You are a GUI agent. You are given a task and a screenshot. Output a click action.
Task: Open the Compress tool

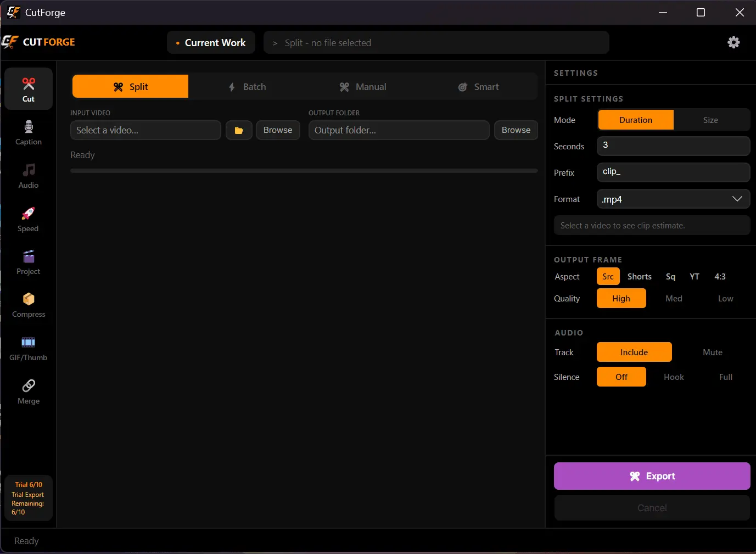point(29,305)
